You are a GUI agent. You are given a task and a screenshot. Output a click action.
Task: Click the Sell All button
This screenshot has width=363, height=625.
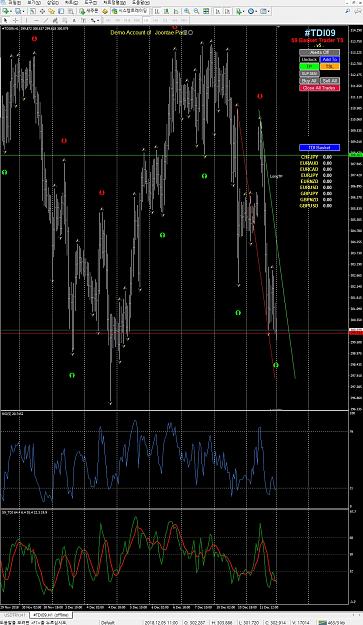[x=330, y=81]
